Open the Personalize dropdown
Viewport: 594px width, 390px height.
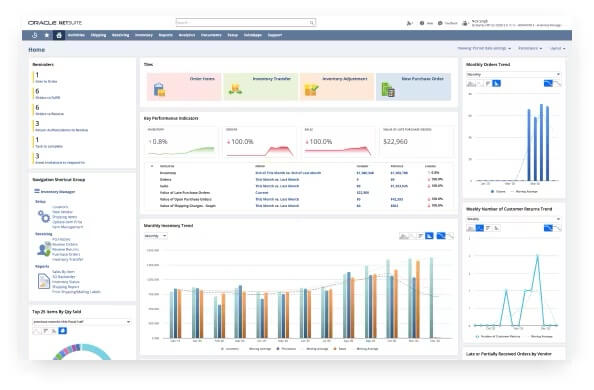pyautogui.click(x=530, y=49)
